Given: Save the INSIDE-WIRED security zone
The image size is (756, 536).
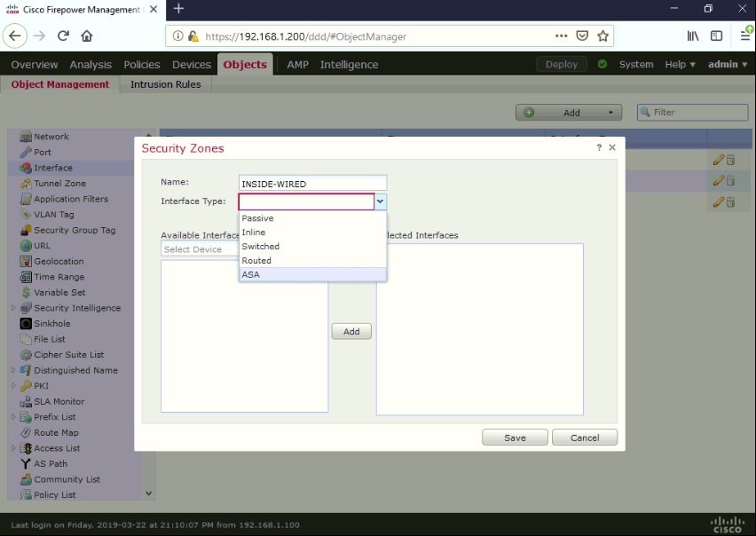Looking at the screenshot, I should [x=515, y=437].
